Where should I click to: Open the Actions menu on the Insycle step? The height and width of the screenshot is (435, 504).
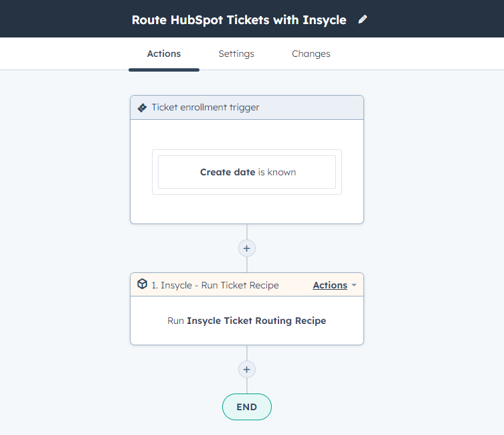coord(330,285)
